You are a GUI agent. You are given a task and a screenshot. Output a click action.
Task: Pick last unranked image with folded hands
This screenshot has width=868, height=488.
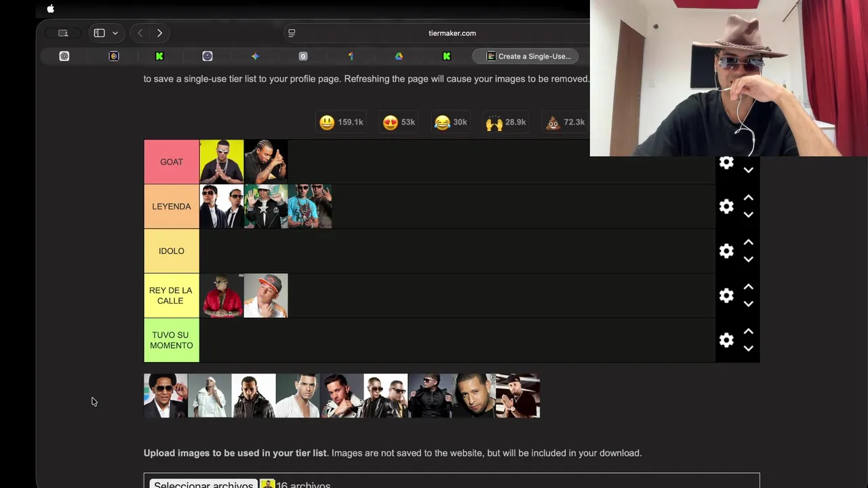(x=518, y=396)
